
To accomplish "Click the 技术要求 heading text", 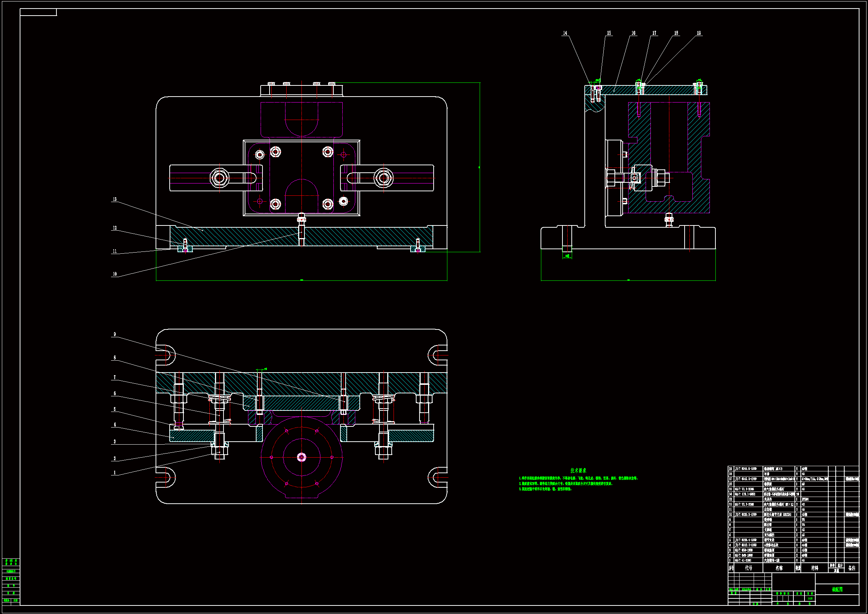I will coord(578,470).
